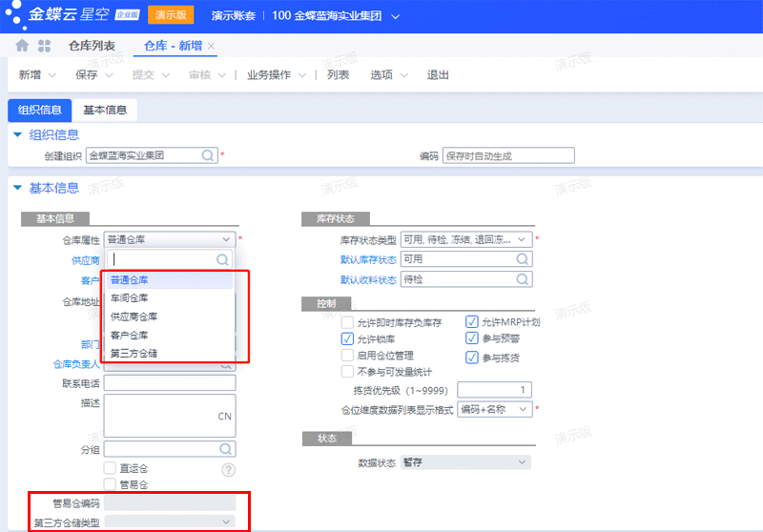Open 仓位维度数据列表显示格式 dropdown
This screenshot has width=763, height=532.
[x=494, y=409]
